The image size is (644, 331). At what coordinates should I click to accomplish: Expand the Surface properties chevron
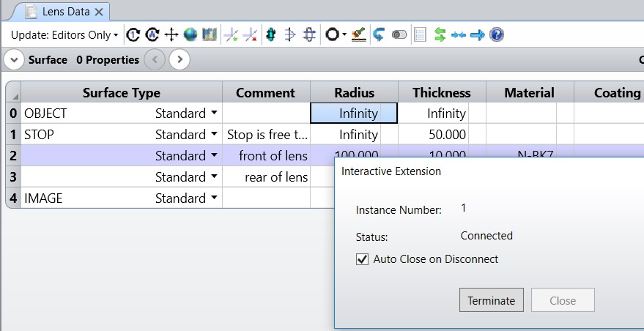[14, 60]
